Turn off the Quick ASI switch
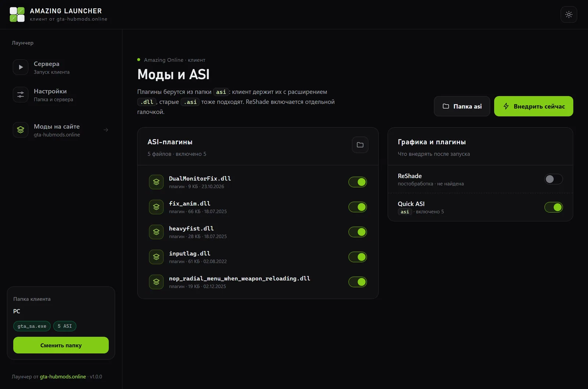Screen dimensions: 588x389 click(553, 207)
